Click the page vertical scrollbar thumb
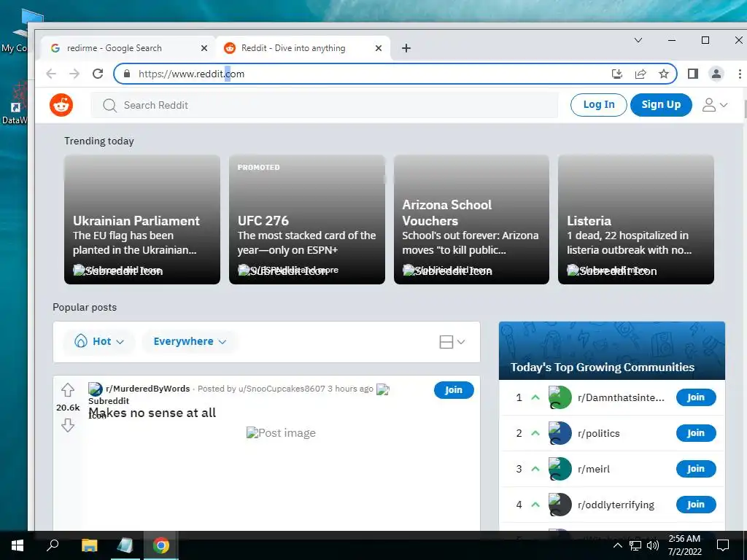 (745, 109)
